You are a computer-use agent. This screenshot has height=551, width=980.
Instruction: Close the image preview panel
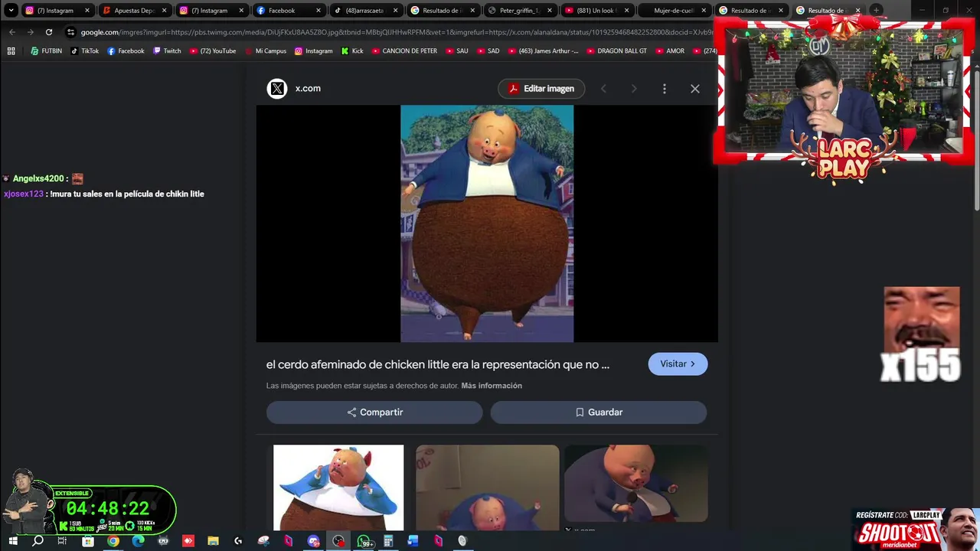pyautogui.click(x=695, y=89)
